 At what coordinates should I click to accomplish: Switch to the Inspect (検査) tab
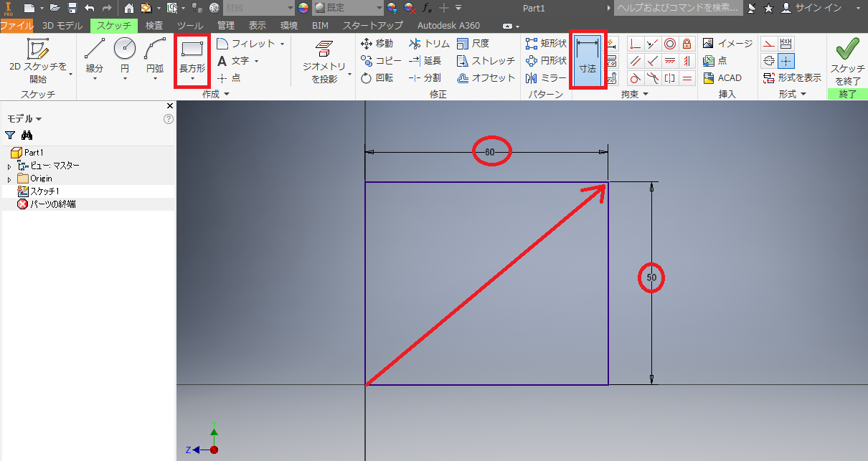(x=154, y=25)
